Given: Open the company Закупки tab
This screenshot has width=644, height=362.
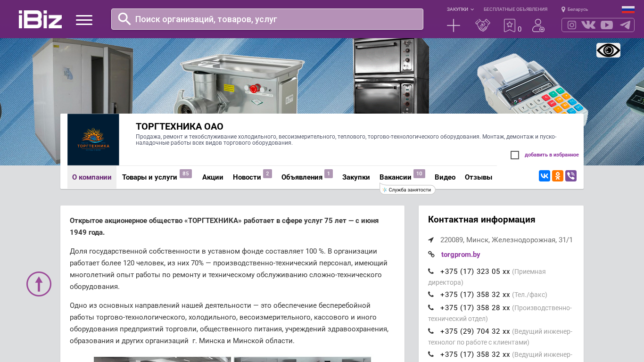Looking at the screenshot, I should tap(356, 177).
